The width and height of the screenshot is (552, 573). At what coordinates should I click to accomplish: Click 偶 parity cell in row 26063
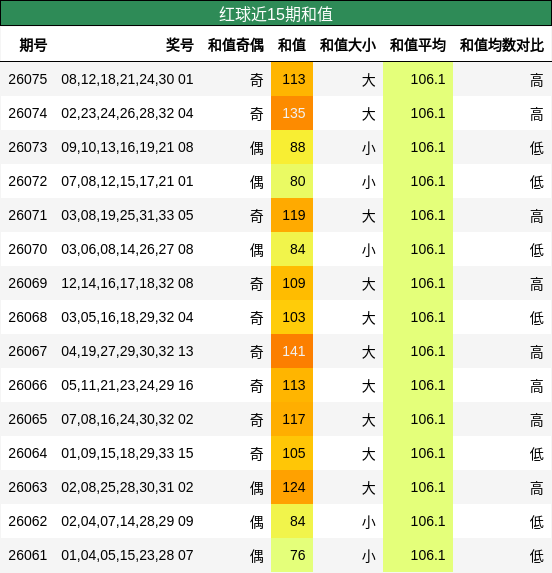click(256, 488)
